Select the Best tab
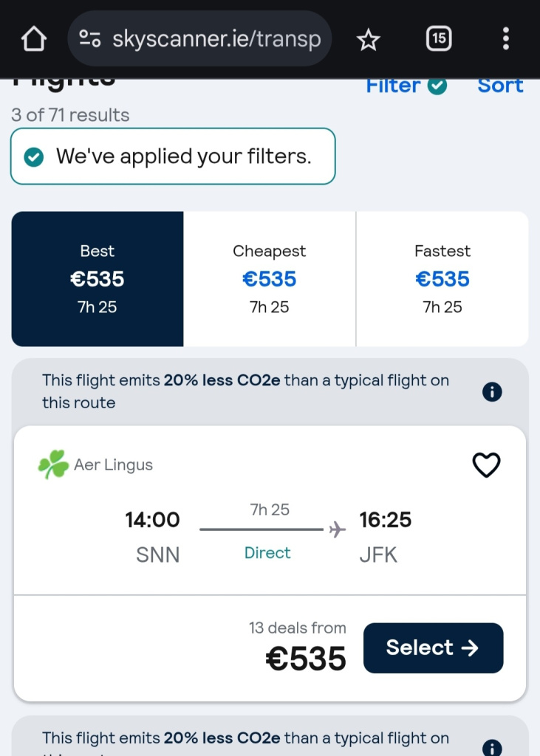Viewport: 540px width, 756px height. (x=98, y=279)
